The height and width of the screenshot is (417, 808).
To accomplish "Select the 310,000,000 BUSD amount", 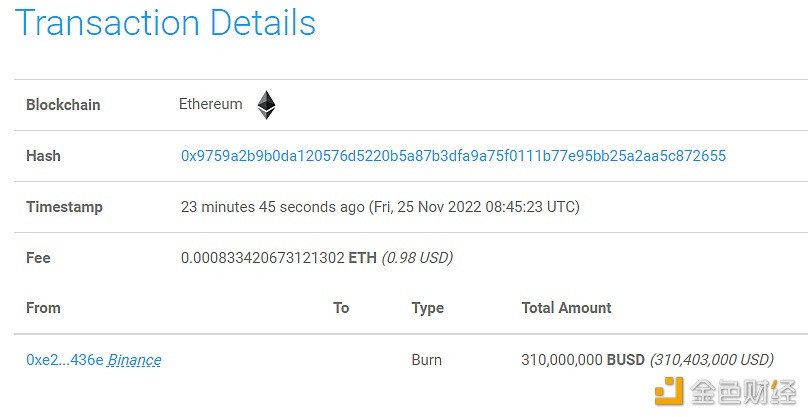I will pos(583,359).
